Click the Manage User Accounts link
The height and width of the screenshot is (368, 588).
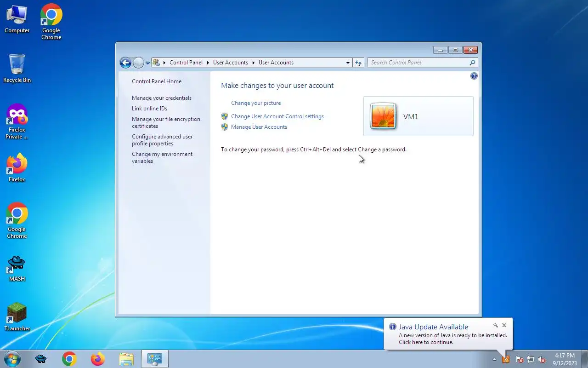pos(259,127)
